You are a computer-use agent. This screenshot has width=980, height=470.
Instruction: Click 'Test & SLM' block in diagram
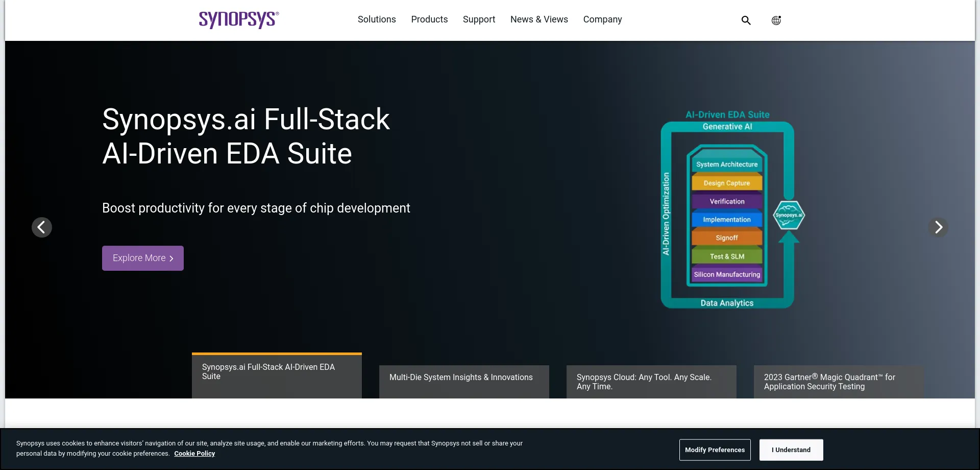coord(727,256)
